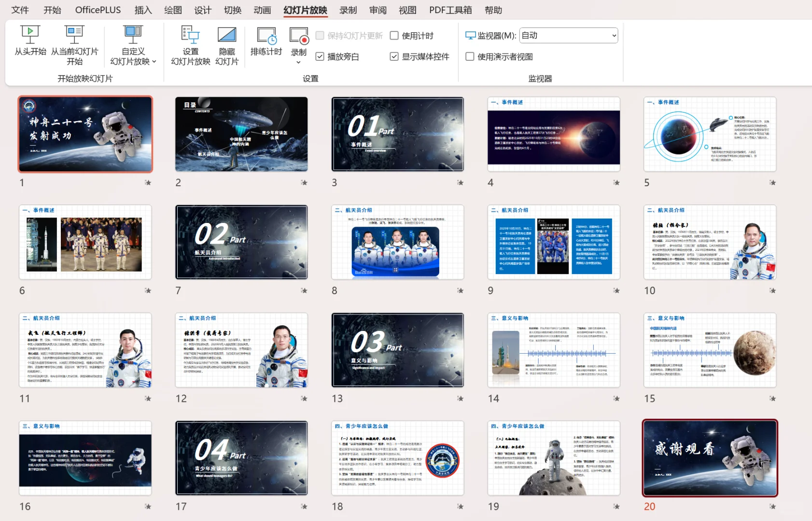Click transition star icon under slide 3
Screen dimensions: 812x521
460,182
